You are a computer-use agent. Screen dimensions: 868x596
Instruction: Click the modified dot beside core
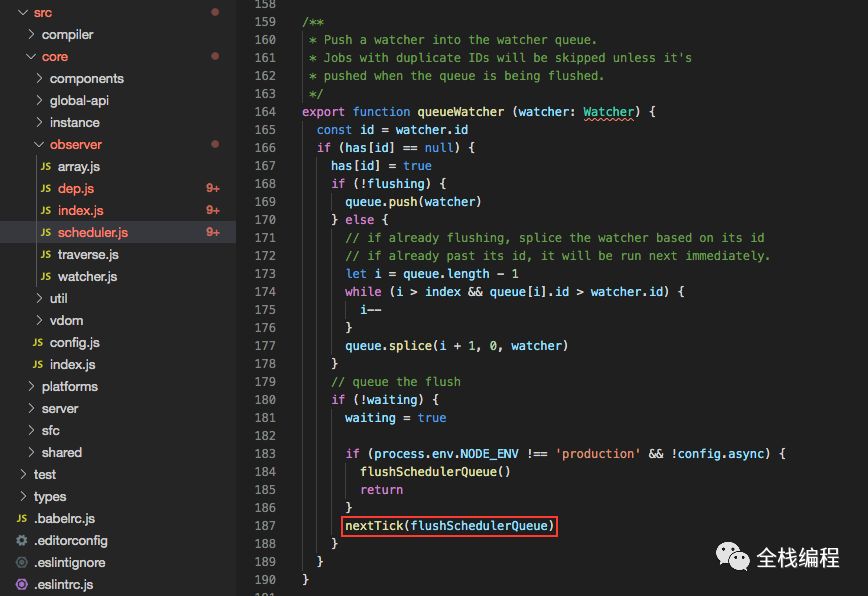215,56
